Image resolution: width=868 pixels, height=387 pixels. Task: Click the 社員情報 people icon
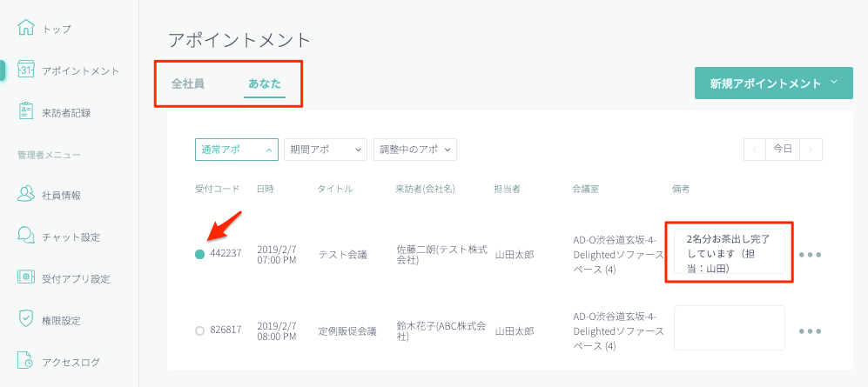click(x=26, y=195)
